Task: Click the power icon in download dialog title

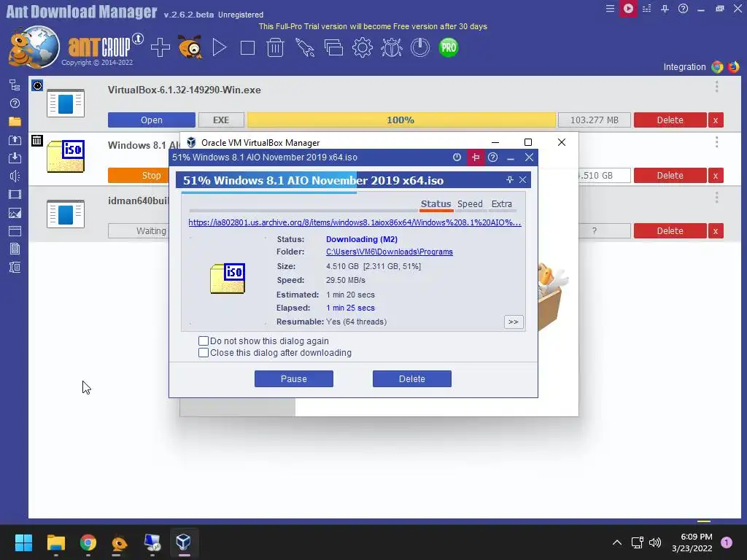Action: click(457, 157)
